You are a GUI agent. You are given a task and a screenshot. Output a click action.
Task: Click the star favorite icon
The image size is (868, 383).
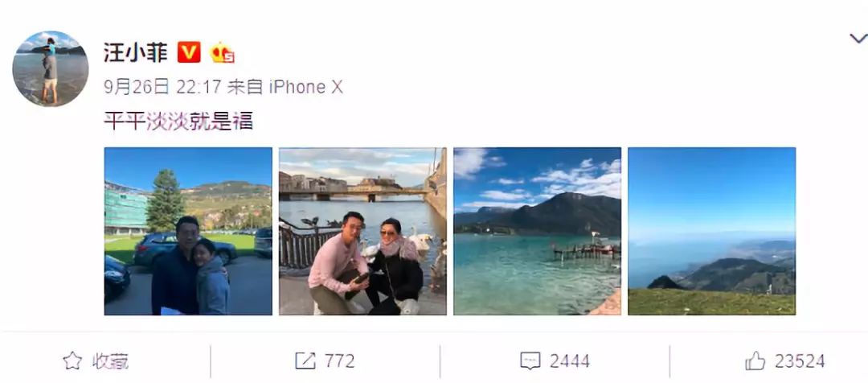[72, 361]
